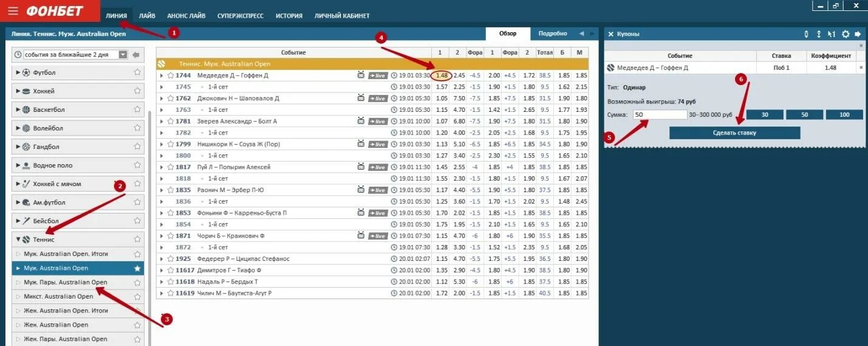The width and height of the screenshot is (868, 346).
Task: Choose the 30 quick stake button
Action: click(x=764, y=114)
